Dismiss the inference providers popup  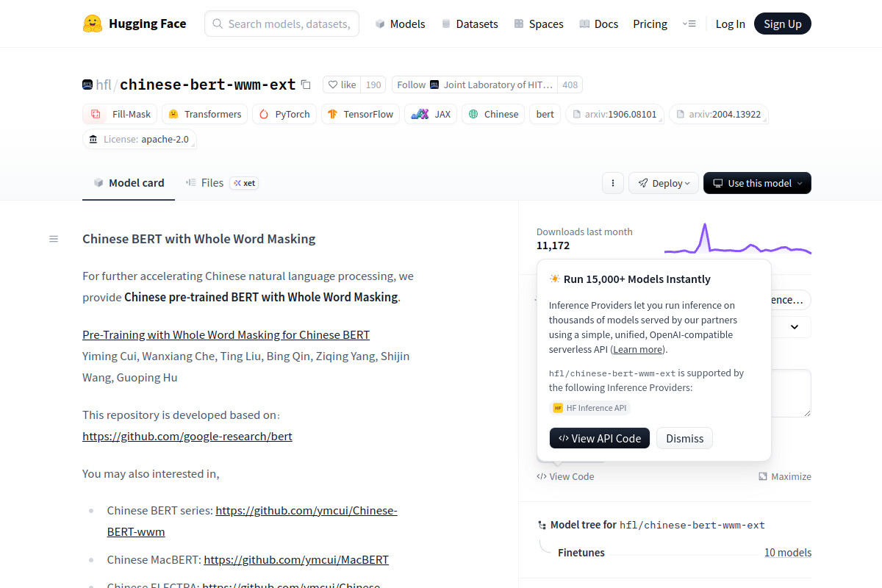(685, 438)
